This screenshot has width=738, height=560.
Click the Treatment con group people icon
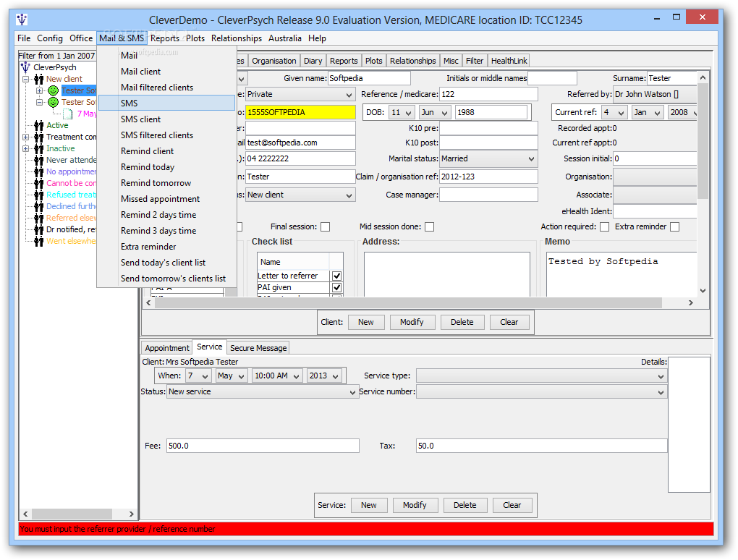click(39, 137)
